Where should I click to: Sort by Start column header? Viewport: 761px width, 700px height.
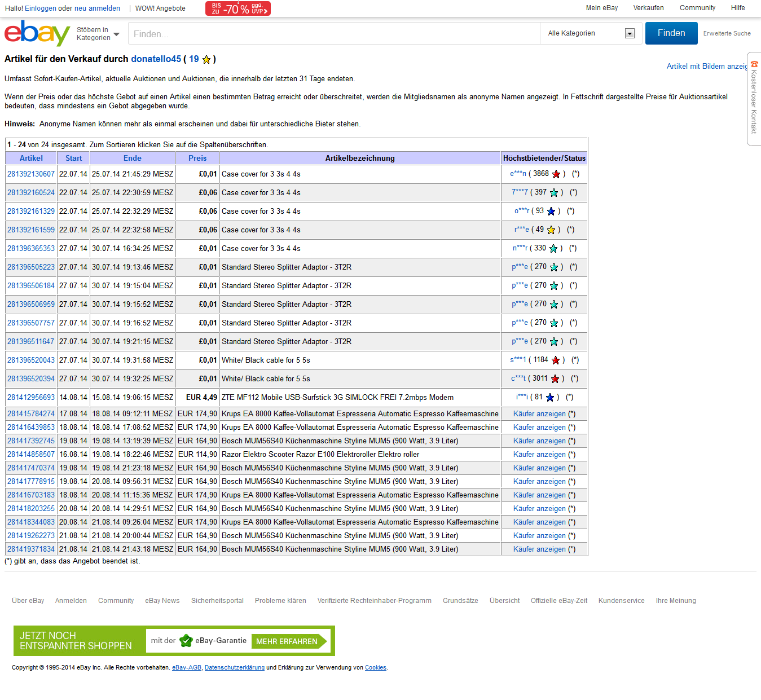[73, 159]
